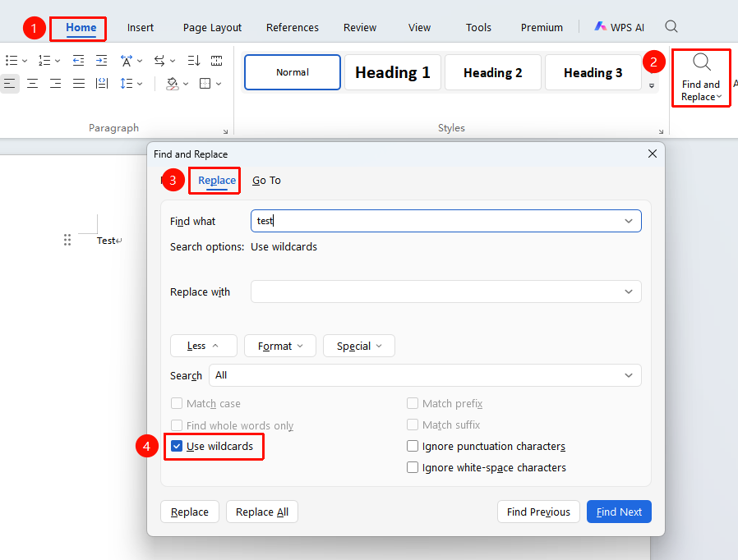The width and height of the screenshot is (738, 560).
Task: Apply the paragraph shading fill color
Action: (x=173, y=84)
